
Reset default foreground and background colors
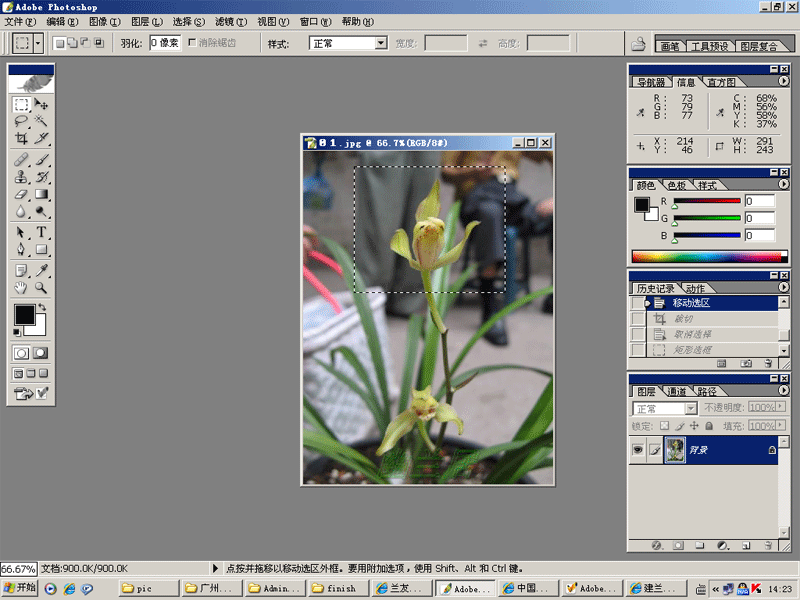[x=17, y=333]
